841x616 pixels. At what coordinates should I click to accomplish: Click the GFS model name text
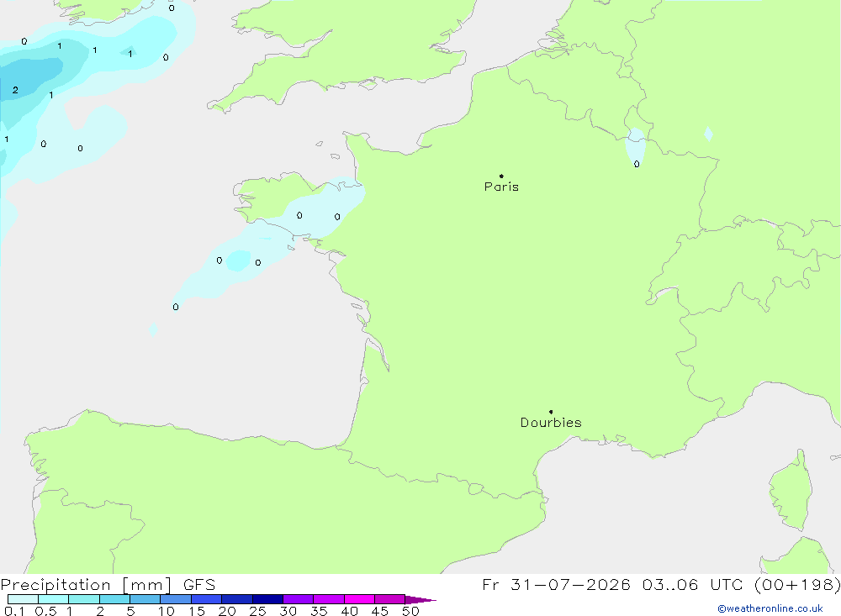click(x=199, y=584)
